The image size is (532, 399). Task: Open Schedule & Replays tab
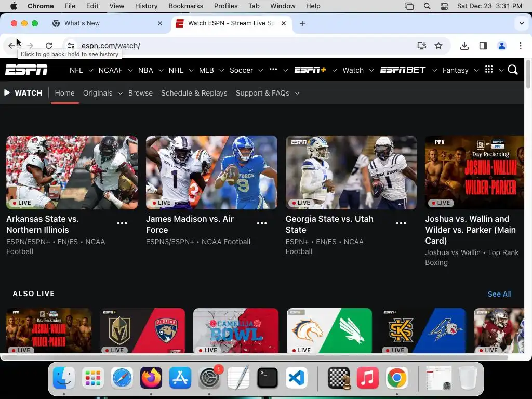pos(194,93)
